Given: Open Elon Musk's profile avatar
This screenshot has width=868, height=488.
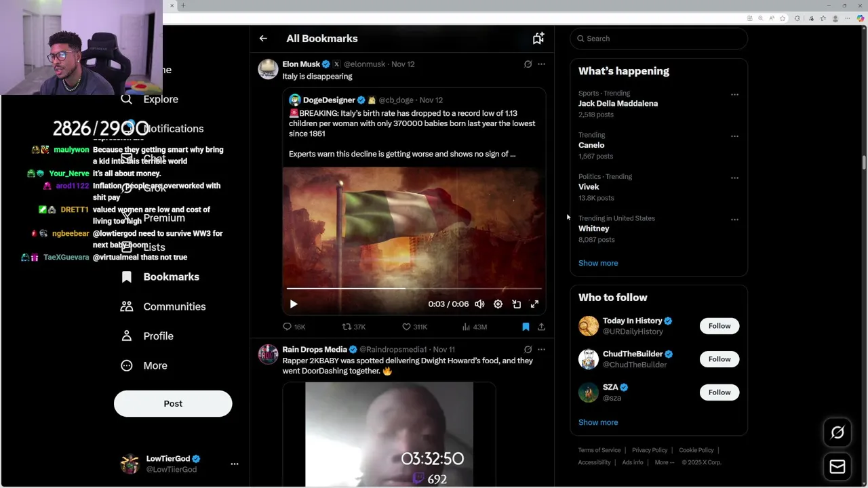Looking at the screenshot, I should coord(268,69).
